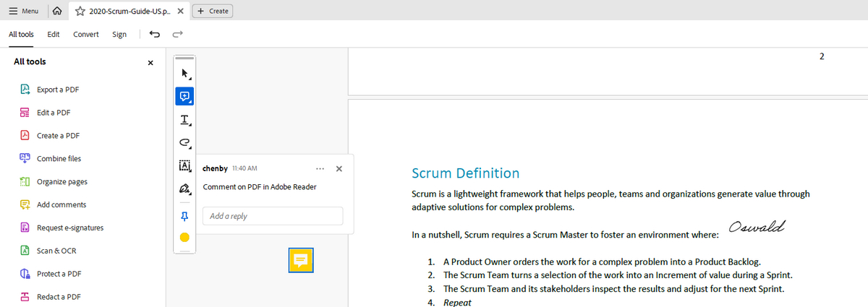Click the Oswald signature on the page

tap(757, 228)
